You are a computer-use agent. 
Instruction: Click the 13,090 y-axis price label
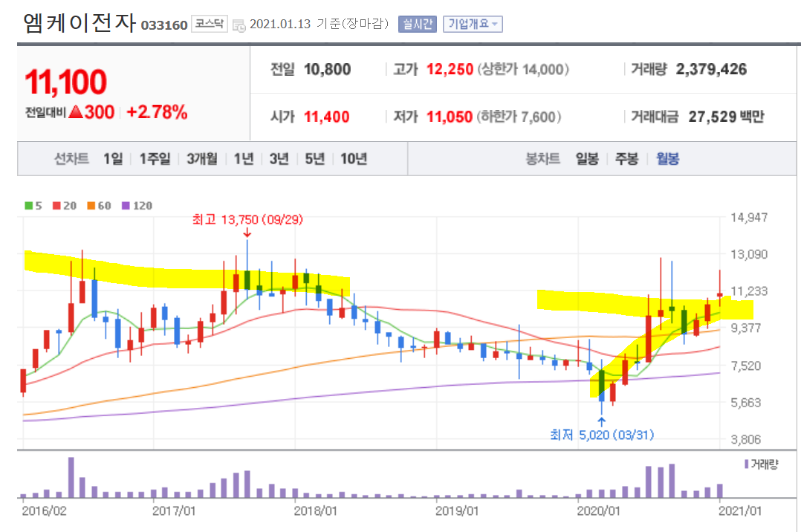(x=749, y=255)
